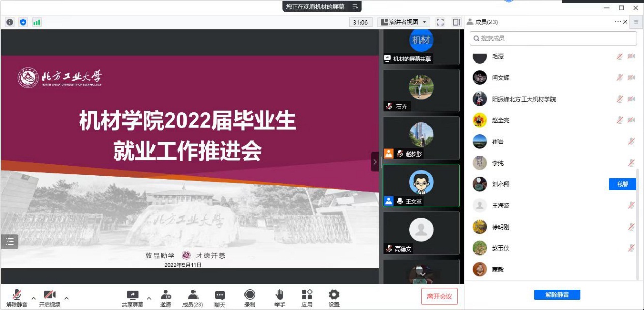Viewport: 644px width, 310px height.
Task: Toggle the side panel layout icon
Action: tap(456, 22)
